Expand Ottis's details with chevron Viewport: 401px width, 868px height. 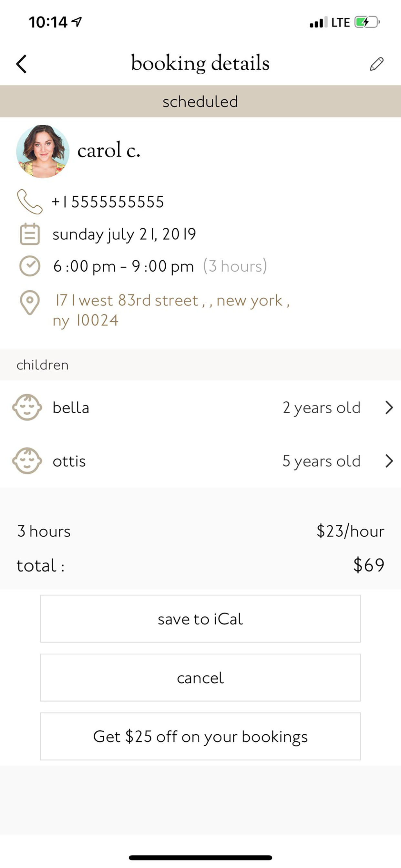tap(389, 460)
